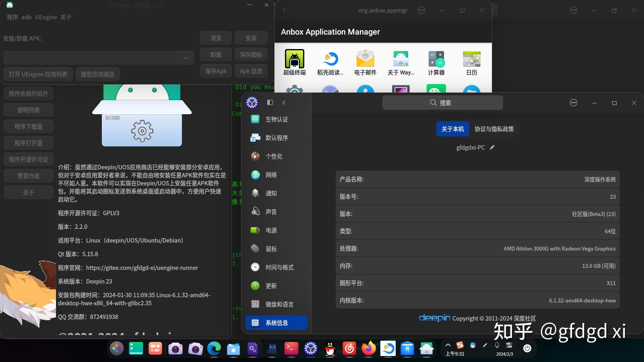The image size is (644, 362).
Task: Open 声音 sound settings in the sidebar
Action: [271, 212]
